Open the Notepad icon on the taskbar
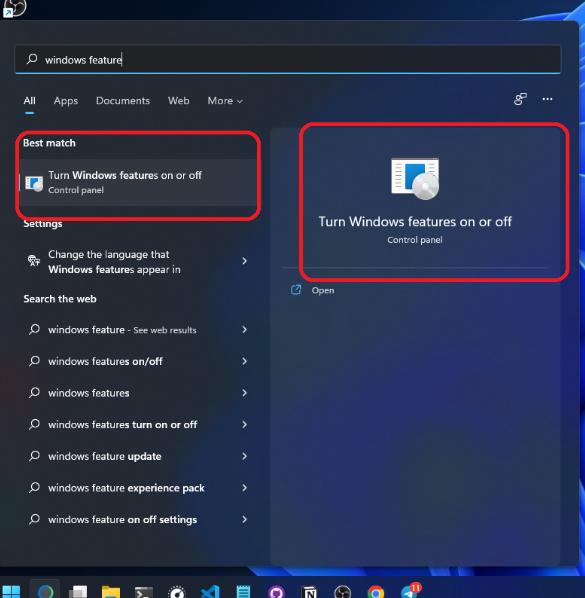This screenshot has width=585, height=598. (x=243, y=592)
